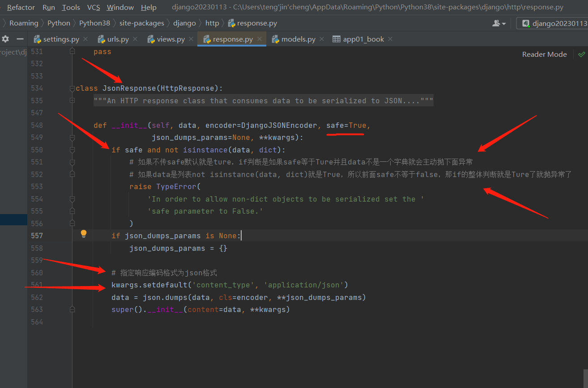Expand the folded docstring at line 535
588x388 pixels.
coord(72,101)
